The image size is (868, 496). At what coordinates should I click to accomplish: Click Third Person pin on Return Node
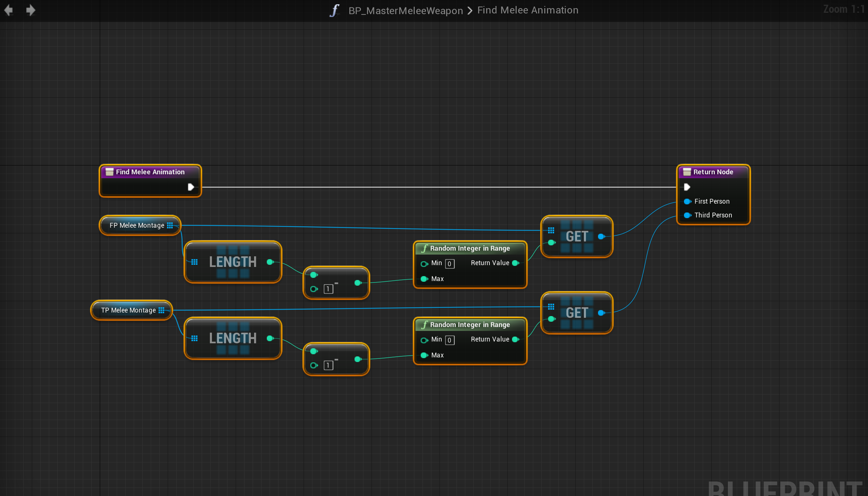click(687, 215)
